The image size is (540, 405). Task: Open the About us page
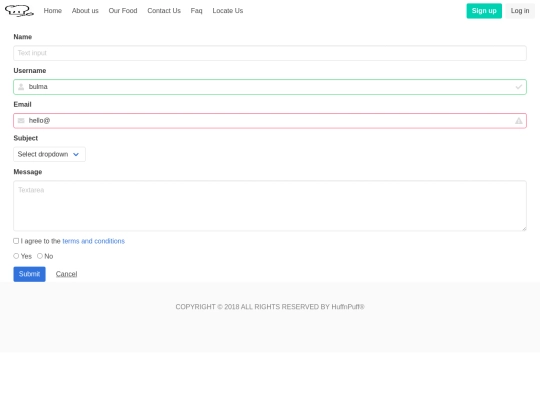85,11
